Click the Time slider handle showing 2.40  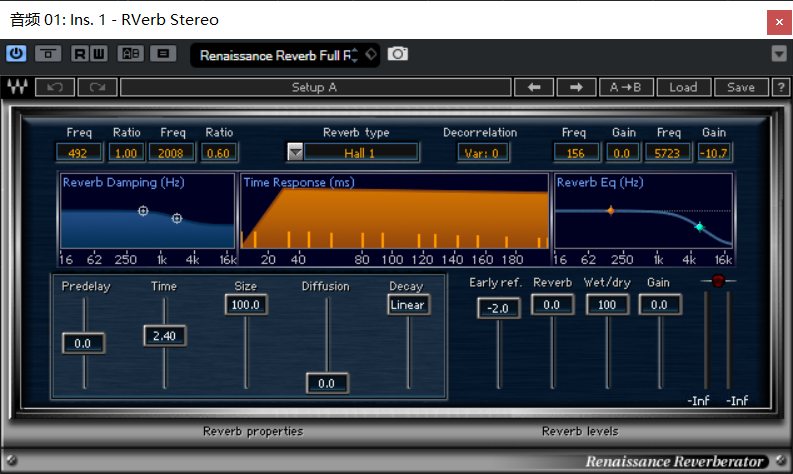click(165, 336)
